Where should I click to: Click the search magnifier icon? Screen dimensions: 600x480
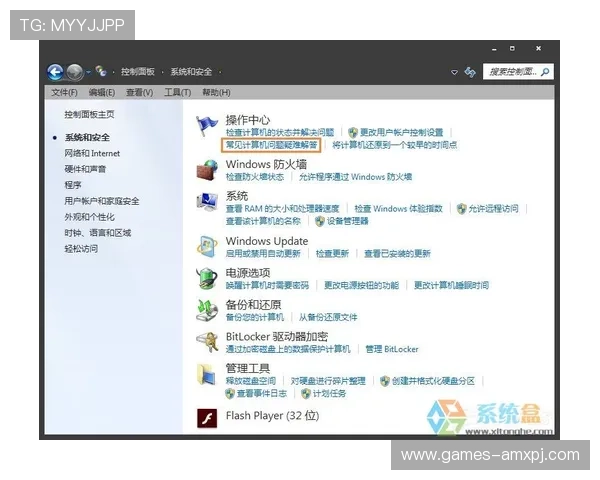click(545, 72)
